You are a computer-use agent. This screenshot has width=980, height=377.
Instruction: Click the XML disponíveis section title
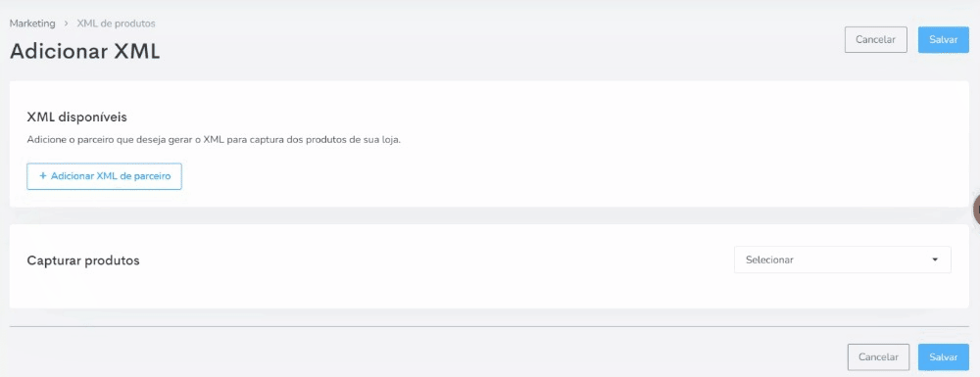77,118
